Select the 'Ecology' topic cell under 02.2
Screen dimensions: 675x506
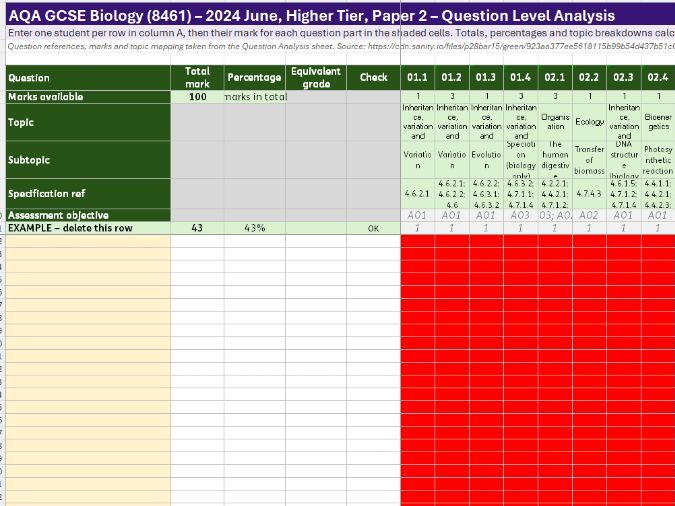(x=589, y=122)
